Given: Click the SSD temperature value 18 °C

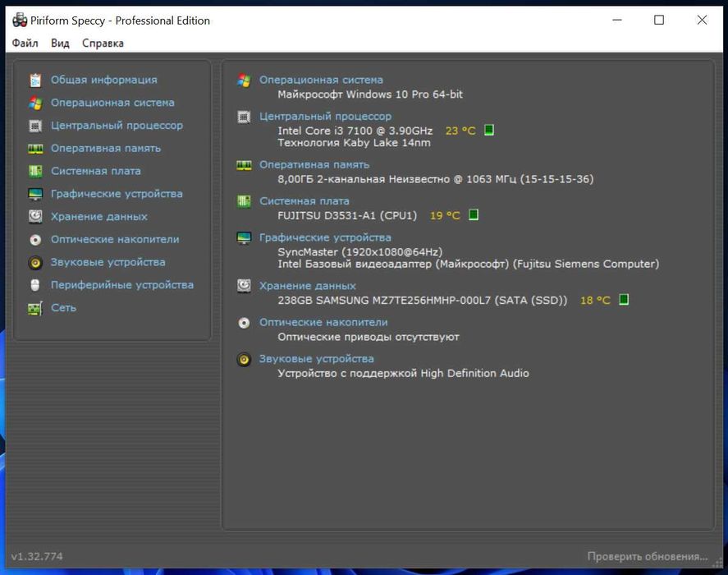Looking at the screenshot, I should (595, 301).
